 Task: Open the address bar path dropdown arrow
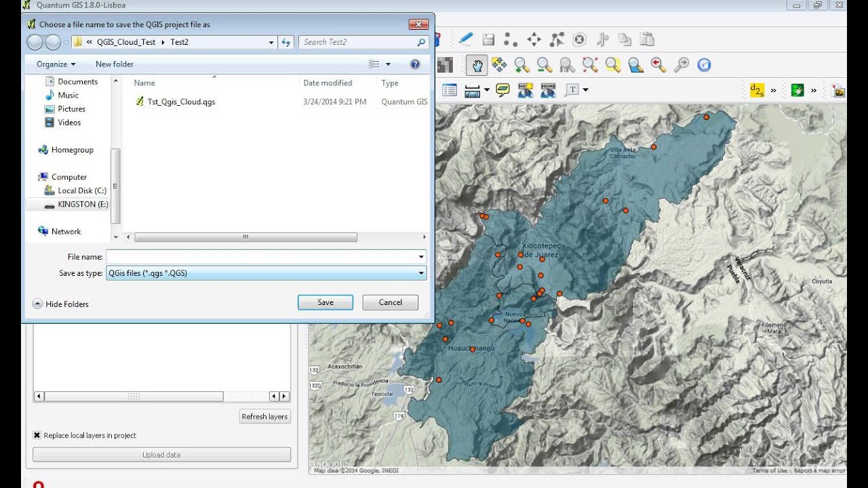pos(271,42)
